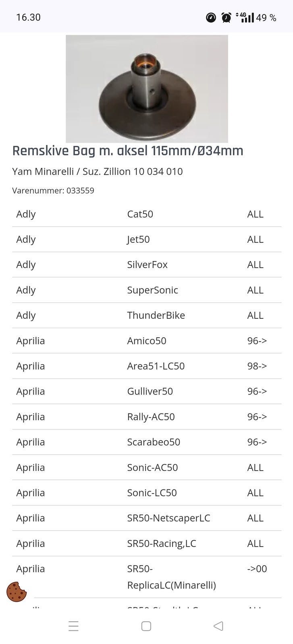
Task: Tap the Android home button
Action: coord(146,626)
